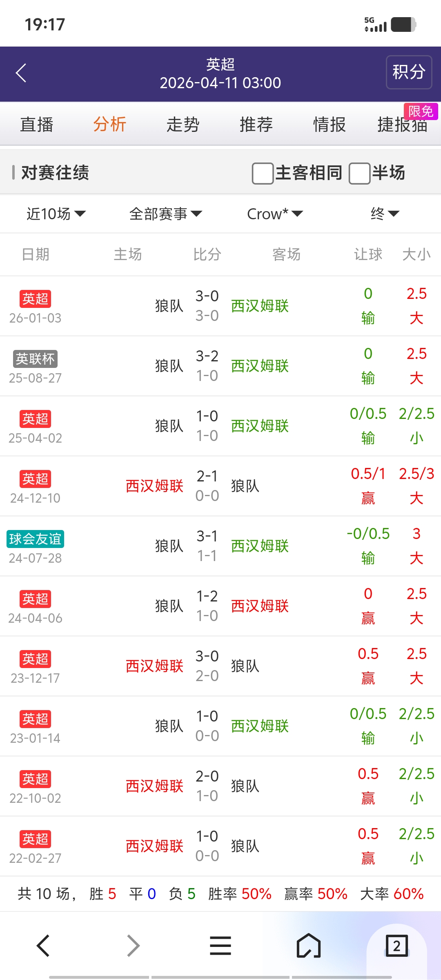The width and height of the screenshot is (441, 980).
Task: Check the 半场 checkbox
Action: point(359,173)
